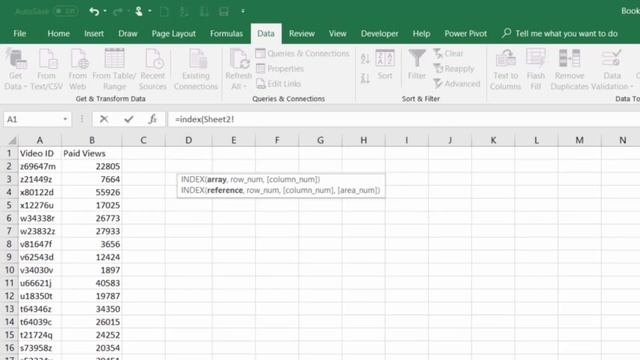Open Queries & Connections pane
Screen dimensions: 640x360
(x=302, y=53)
